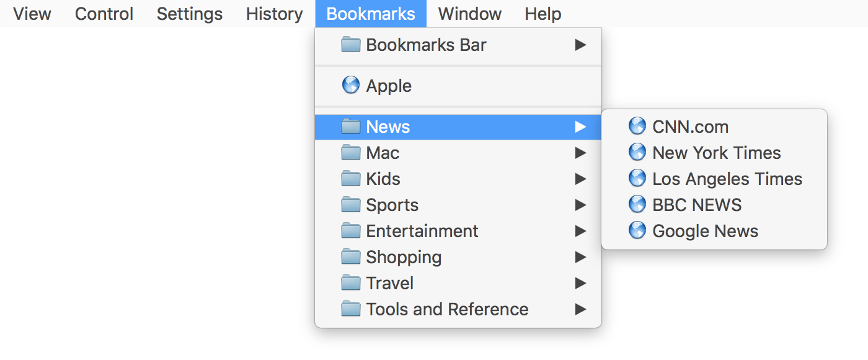This screenshot has width=868, height=360.
Task: Expand the Kids submenu arrow
Action: (x=580, y=179)
